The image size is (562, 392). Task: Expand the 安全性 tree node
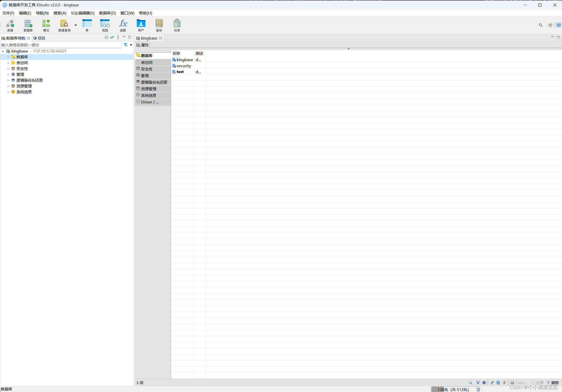click(8, 69)
